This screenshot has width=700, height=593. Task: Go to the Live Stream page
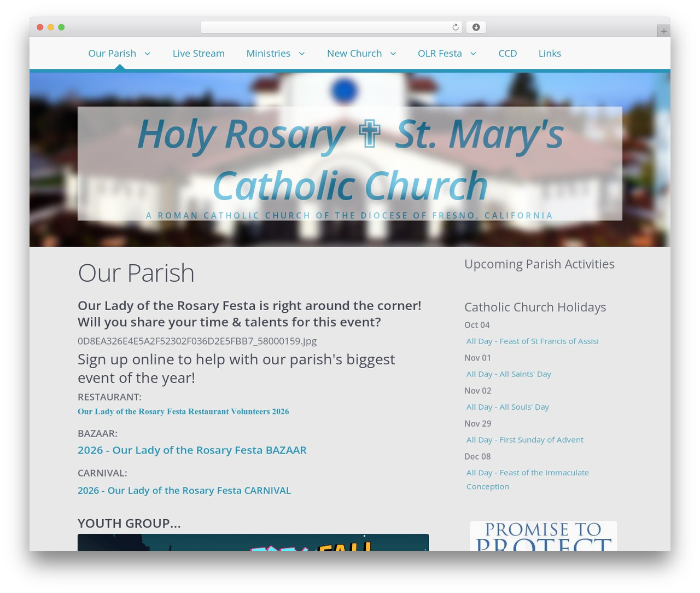coord(199,54)
